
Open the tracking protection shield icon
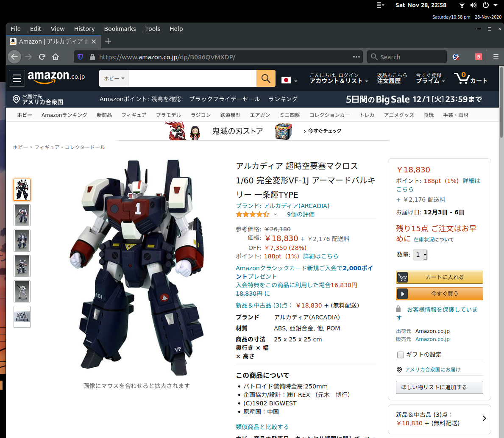click(x=80, y=57)
